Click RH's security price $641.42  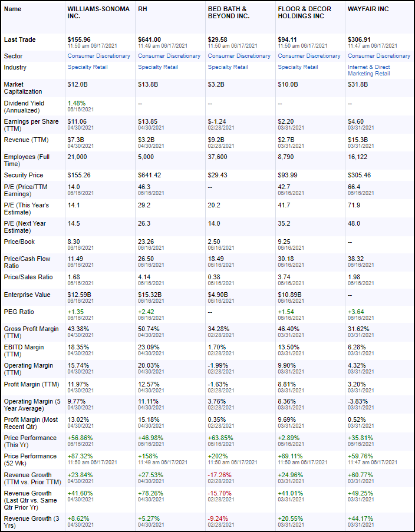point(149,176)
